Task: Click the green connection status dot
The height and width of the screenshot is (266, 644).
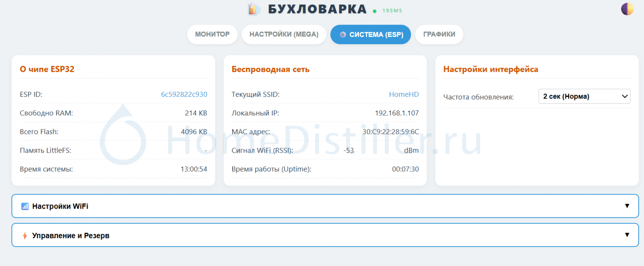Action: click(x=375, y=11)
